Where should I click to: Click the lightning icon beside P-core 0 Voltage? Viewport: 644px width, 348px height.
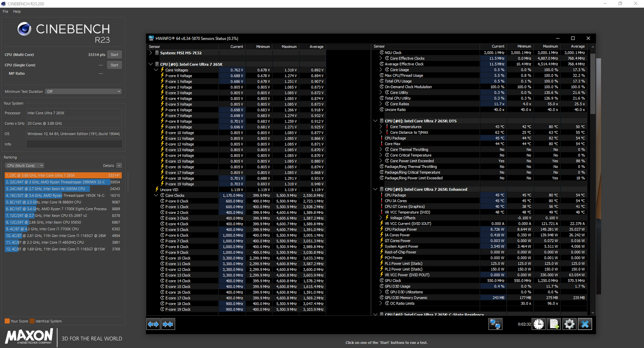click(x=162, y=76)
